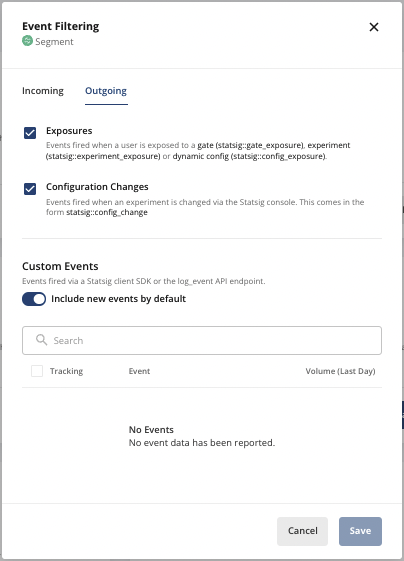The height and width of the screenshot is (561, 404).
Task: Click the Event Filtering title
Action: tap(61, 26)
